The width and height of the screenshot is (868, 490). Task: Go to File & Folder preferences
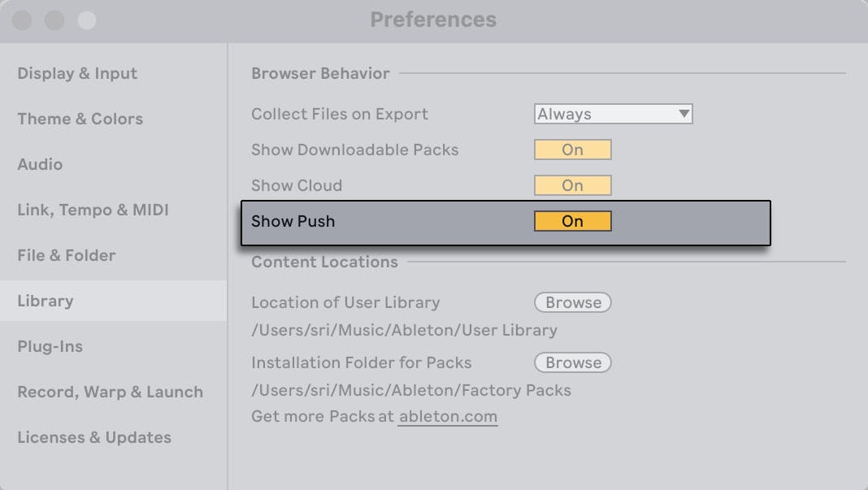(x=66, y=255)
